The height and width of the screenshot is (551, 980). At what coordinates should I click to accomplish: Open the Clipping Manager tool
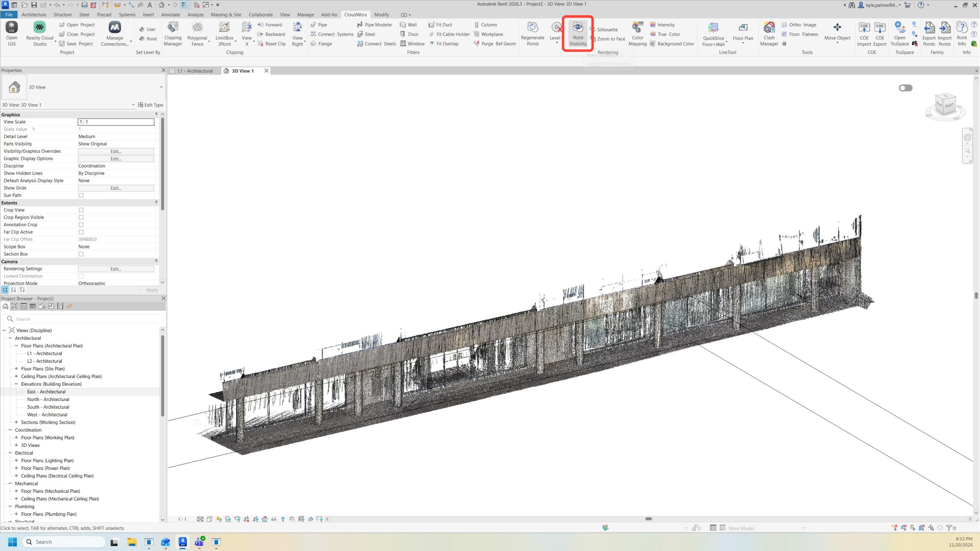pos(173,33)
